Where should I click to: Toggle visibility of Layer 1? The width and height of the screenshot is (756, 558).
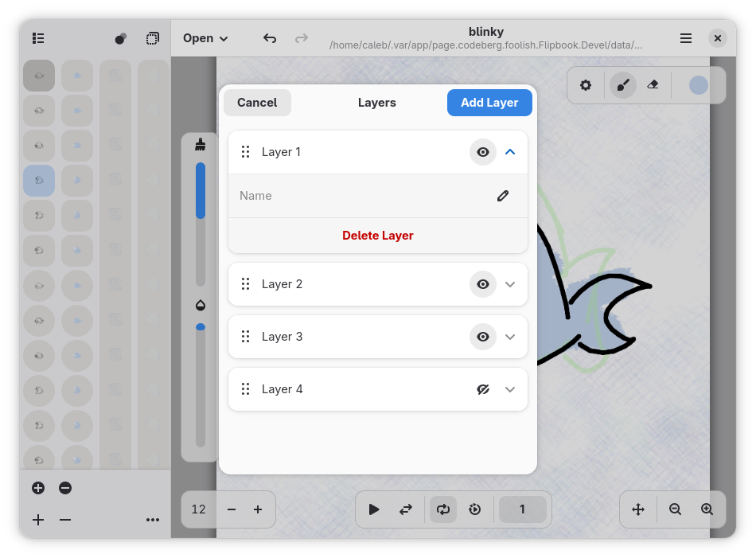tap(482, 152)
